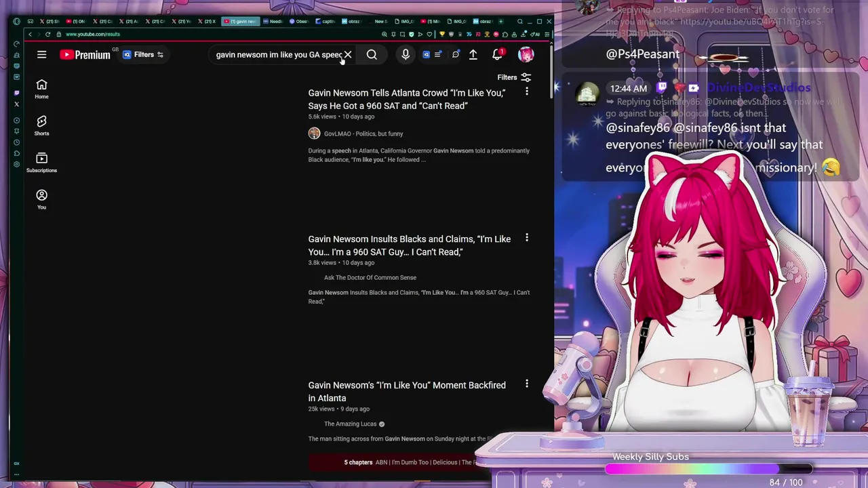Open X in the browser sidebar
Viewport: 868px width, 488px height.
17,104
